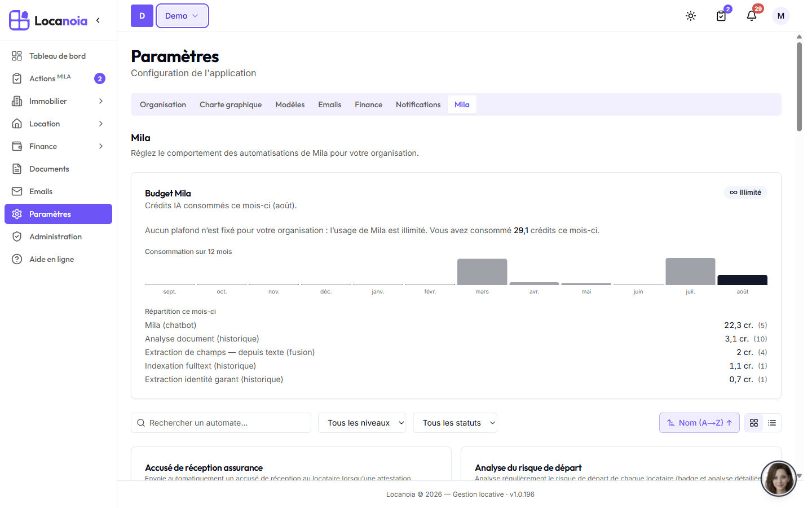Click the 22,3 cr. value
This screenshot has height=508, width=812.
[x=739, y=325]
